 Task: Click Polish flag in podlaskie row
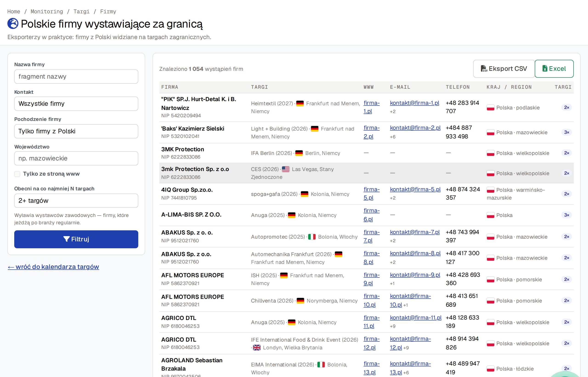click(x=491, y=108)
